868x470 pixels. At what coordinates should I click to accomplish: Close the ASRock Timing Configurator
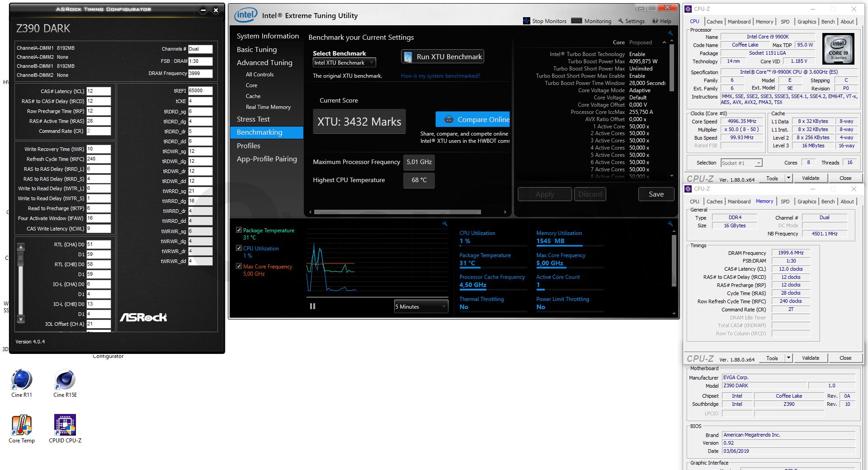216,10
